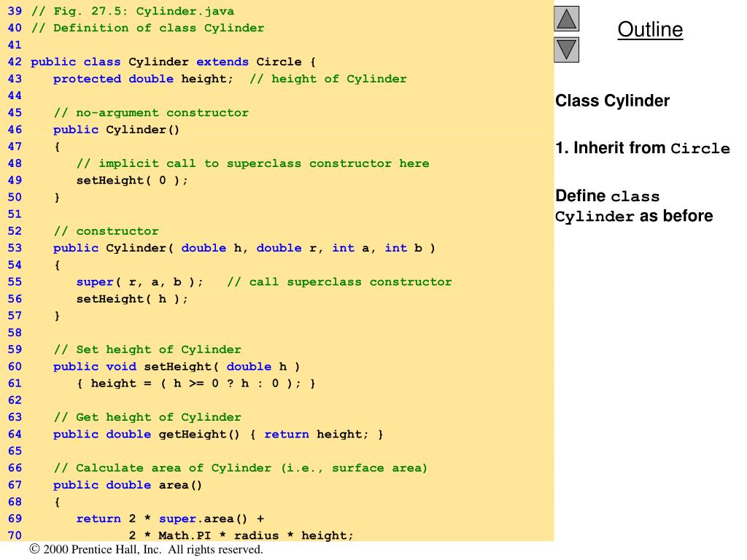Click 'public class Cylinder extends Circle {' line
747x560 pixels.
173,62
